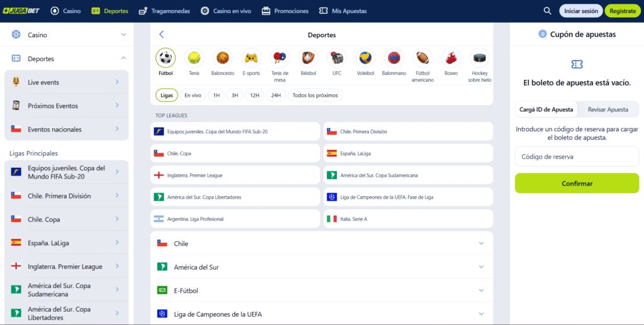Open sidebar Inglaterra. Premier League
Viewport: 644px width, 325px height.
pos(67,267)
